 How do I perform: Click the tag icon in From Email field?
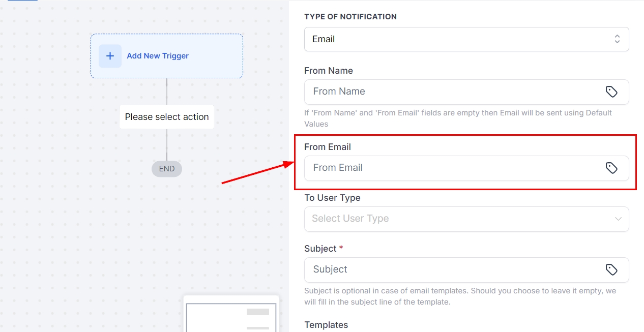point(611,168)
